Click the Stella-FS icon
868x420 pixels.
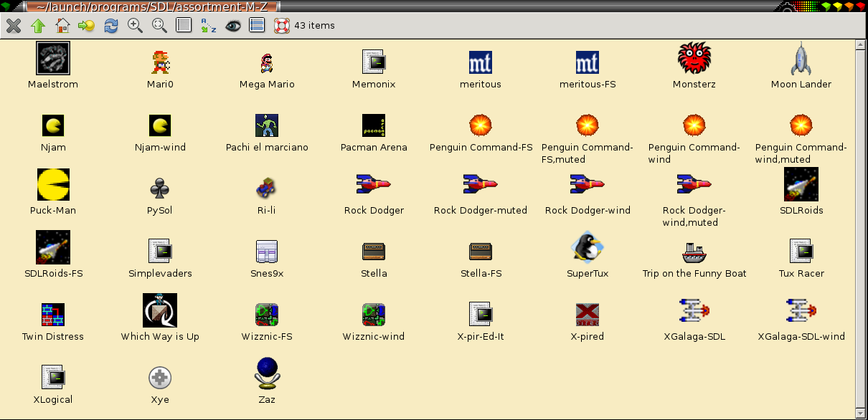pyautogui.click(x=481, y=252)
